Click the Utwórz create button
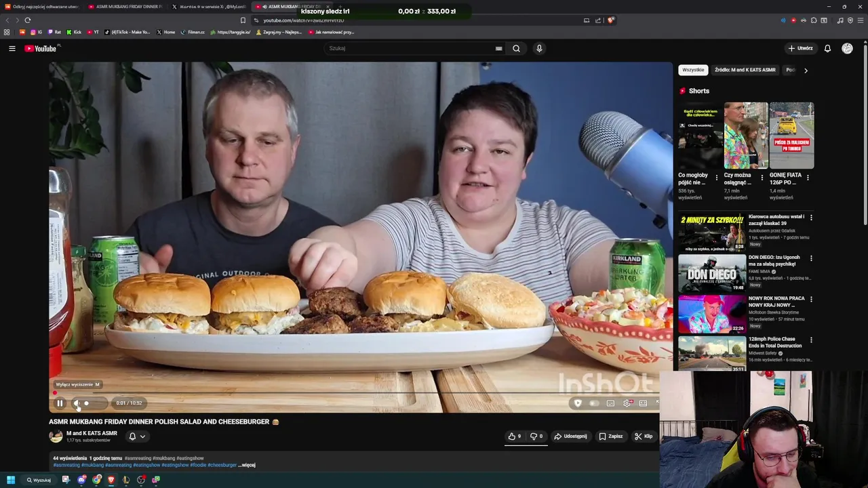This screenshot has height=488, width=868. point(800,48)
